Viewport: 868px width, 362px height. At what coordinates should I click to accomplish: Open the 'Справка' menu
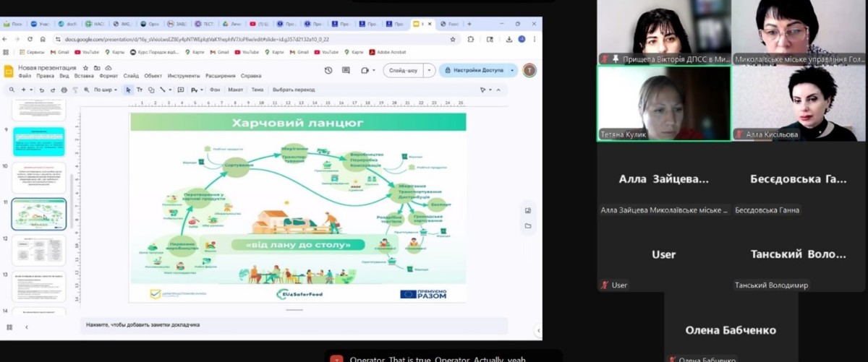pyautogui.click(x=251, y=76)
